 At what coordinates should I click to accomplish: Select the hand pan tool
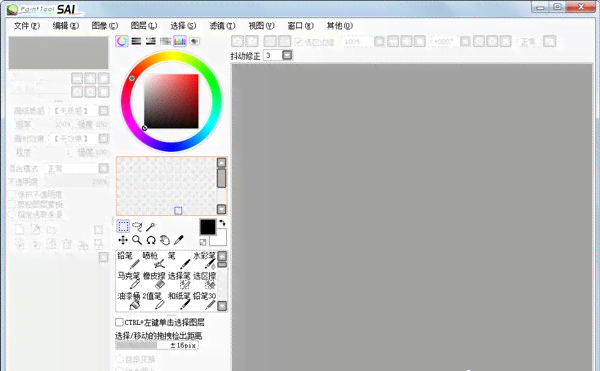coord(165,240)
